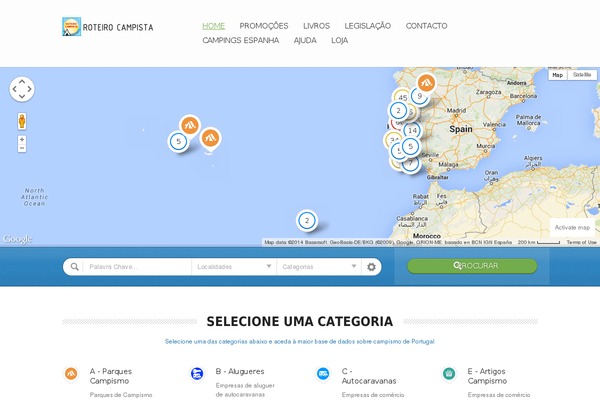Open the AJUDA menu item

coord(305,41)
